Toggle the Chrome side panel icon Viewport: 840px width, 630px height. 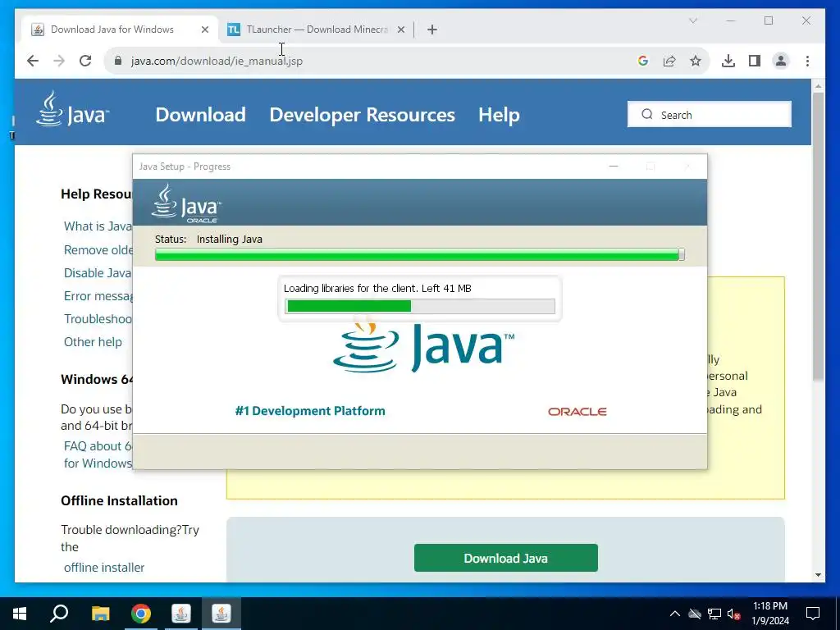pyautogui.click(x=755, y=61)
